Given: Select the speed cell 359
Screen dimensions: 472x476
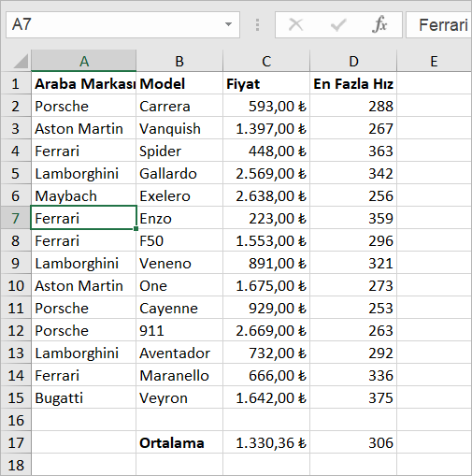Looking at the screenshot, I should (353, 218).
